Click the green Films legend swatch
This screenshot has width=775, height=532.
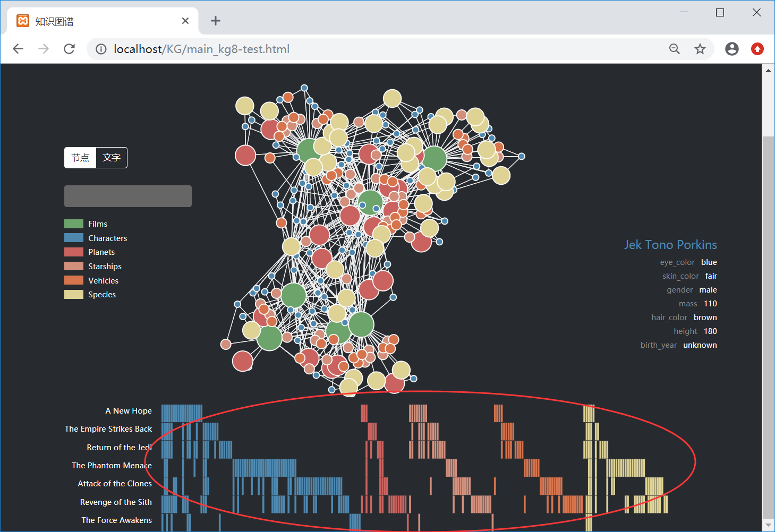coord(74,224)
